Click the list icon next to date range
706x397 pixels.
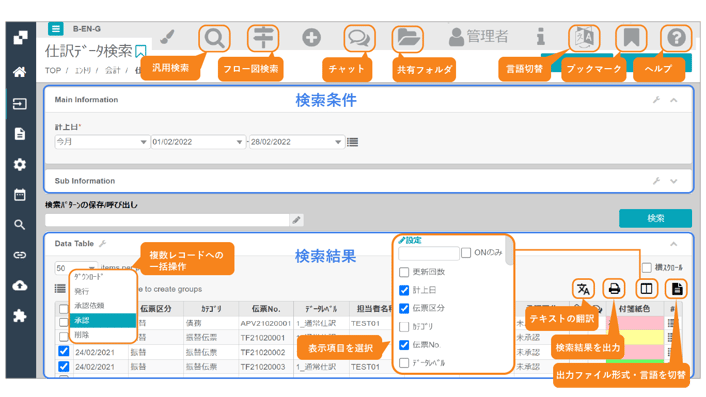[x=353, y=142]
